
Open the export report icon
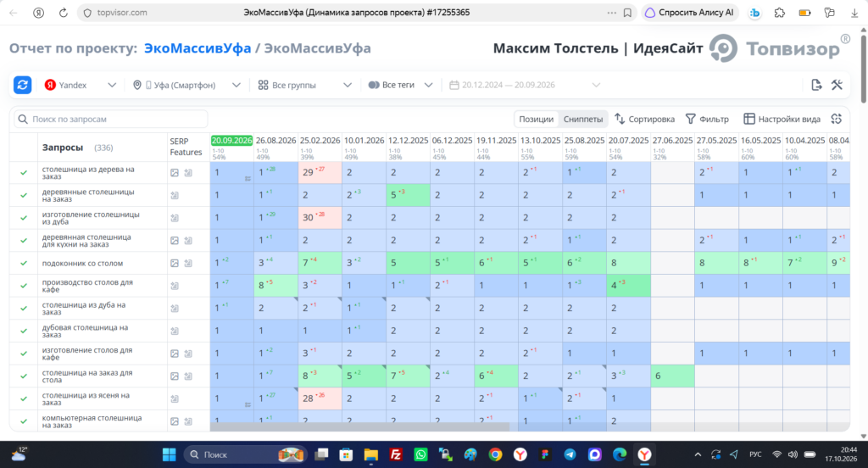point(816,85)
